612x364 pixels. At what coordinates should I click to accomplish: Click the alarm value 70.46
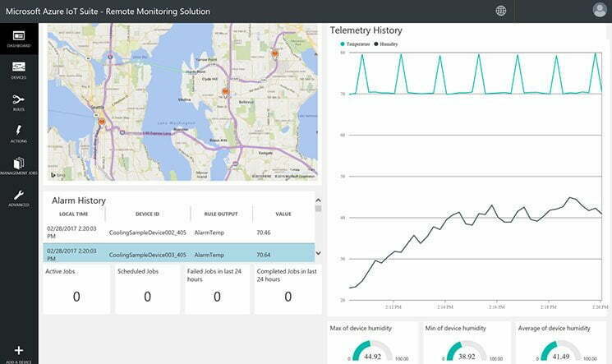click(x=264, y=233)
